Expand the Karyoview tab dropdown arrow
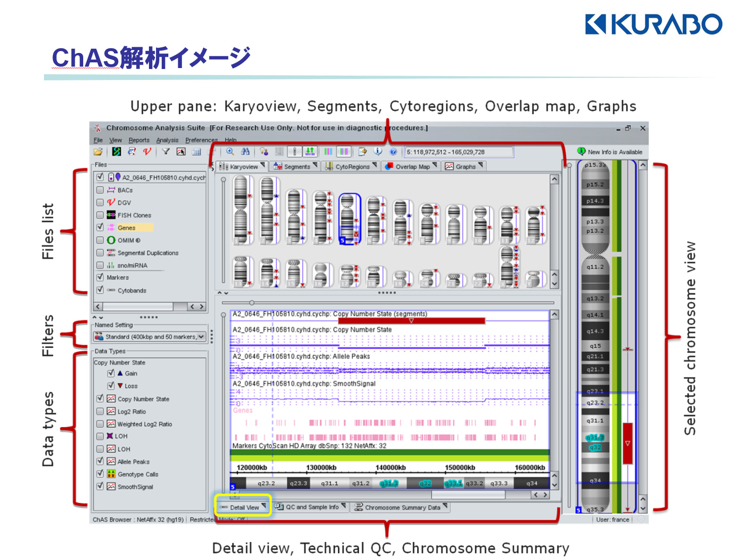The width and height of the screenshot is (747, 560). (263, 165)
